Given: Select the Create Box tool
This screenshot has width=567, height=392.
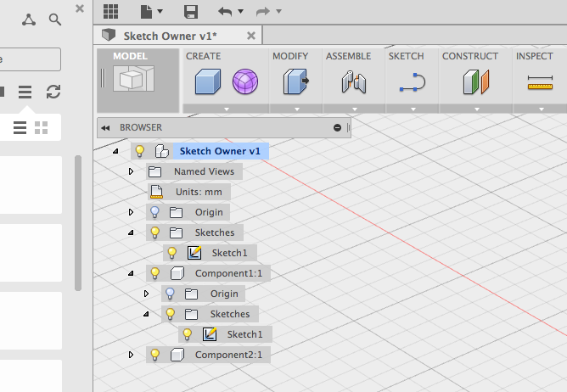Looking at the screenshot, I should [x=208, y=81].
